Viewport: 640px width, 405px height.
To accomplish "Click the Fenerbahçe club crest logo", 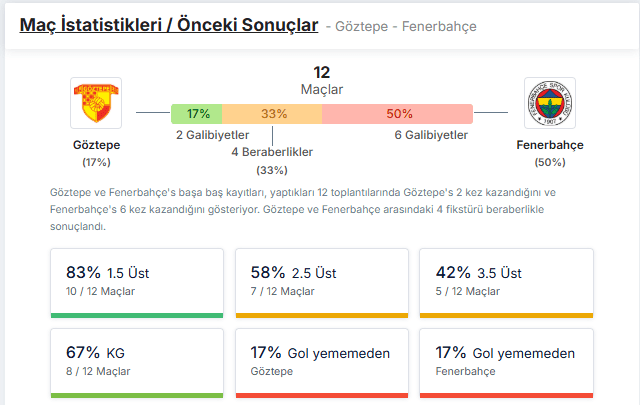I will tap(550, 103).
